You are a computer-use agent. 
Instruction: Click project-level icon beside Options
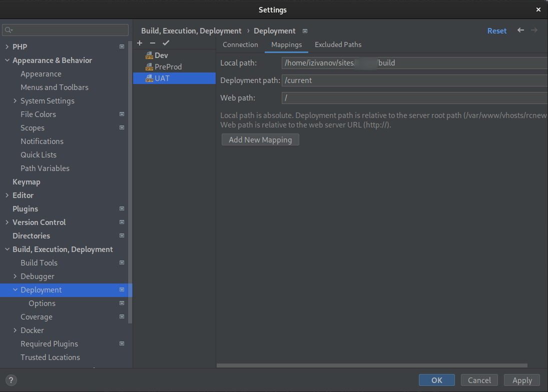point(122,303)
